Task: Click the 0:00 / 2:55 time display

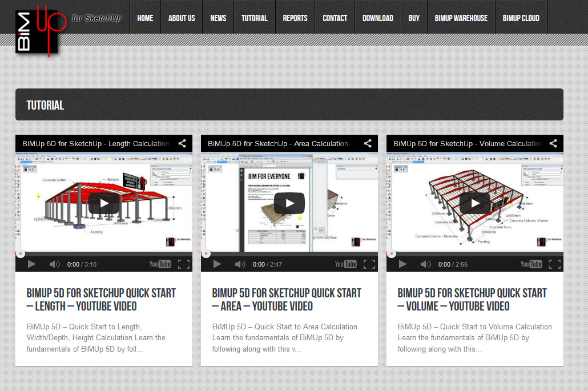Action: coord(453,264)
